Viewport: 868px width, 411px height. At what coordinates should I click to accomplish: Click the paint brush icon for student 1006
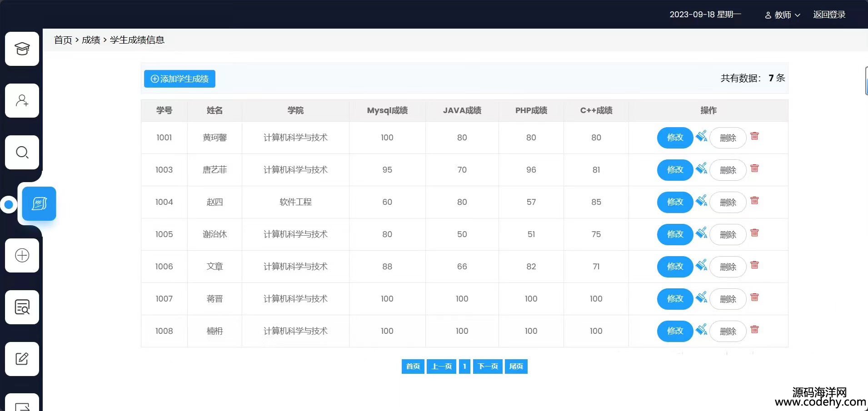click(x=701, y=265)
